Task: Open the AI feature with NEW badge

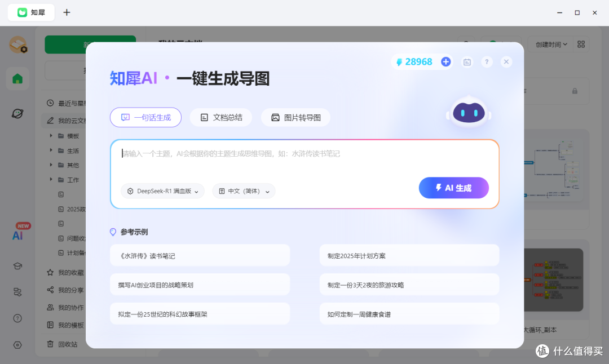Action: pos(18,235)
